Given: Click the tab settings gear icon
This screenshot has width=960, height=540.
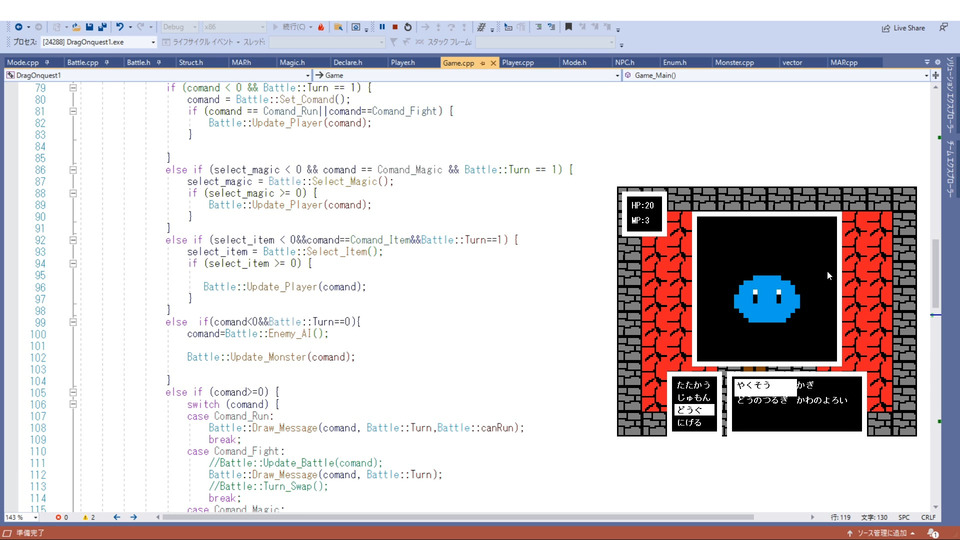Looking at the screenshot, I should point(937,62).
